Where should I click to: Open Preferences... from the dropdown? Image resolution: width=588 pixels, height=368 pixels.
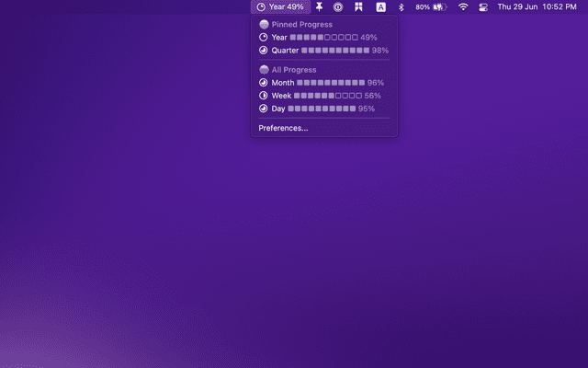click(283, 128)
